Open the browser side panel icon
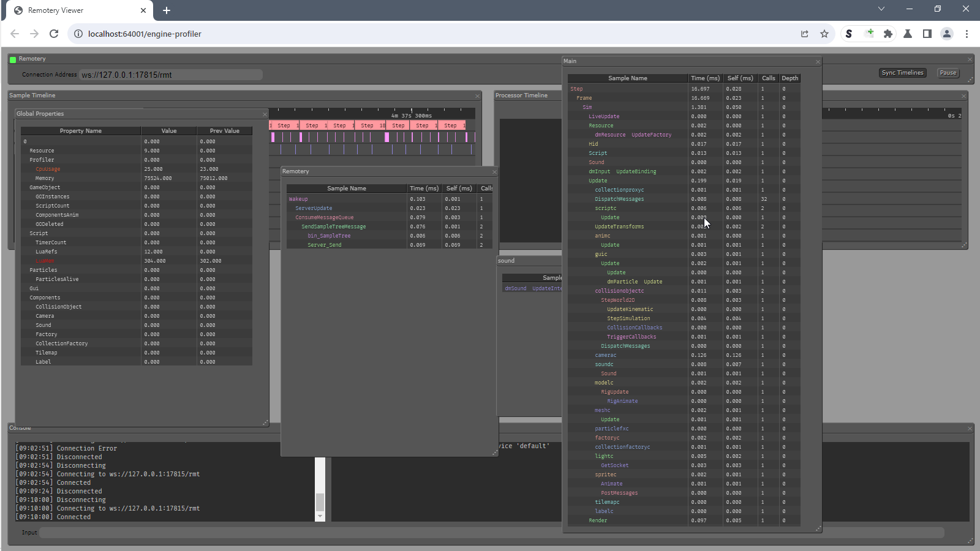 coord(927,34)
